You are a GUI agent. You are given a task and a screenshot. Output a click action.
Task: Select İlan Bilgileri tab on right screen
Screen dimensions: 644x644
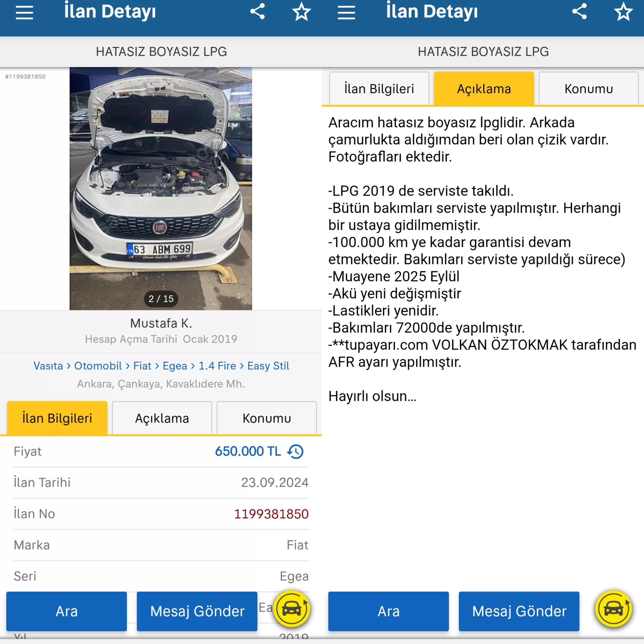pyautogui.click(x=379, y=89)
